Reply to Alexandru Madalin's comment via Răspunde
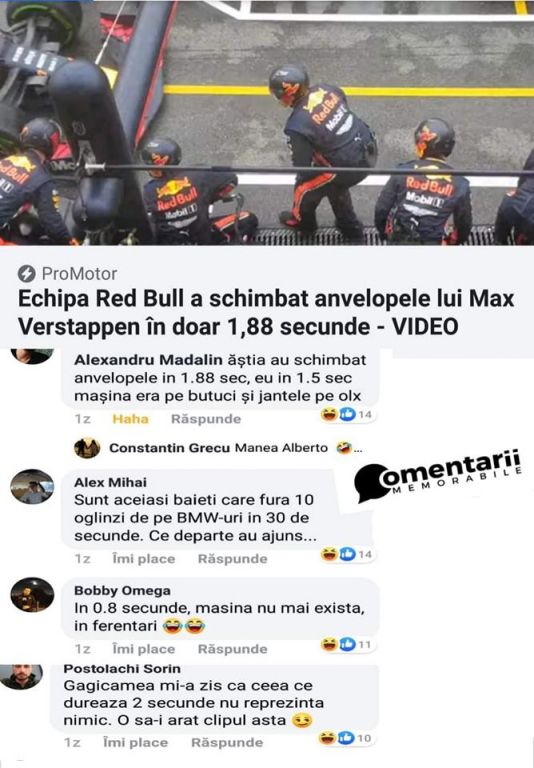The width and height of the screenshot is (534, 768). pyautogui.click(x=206, y=419)
